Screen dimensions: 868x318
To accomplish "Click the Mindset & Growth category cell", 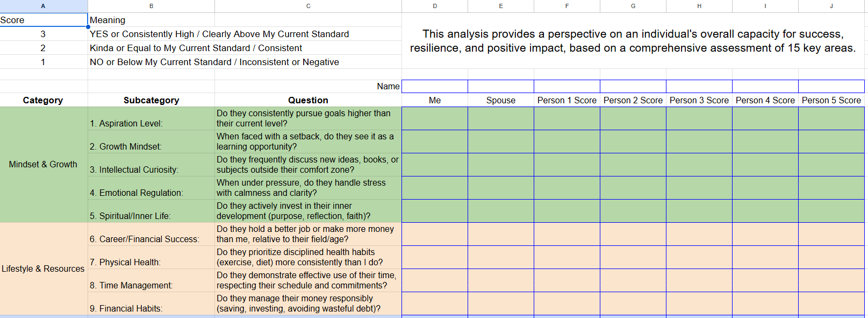I will (x=43, y=165).
